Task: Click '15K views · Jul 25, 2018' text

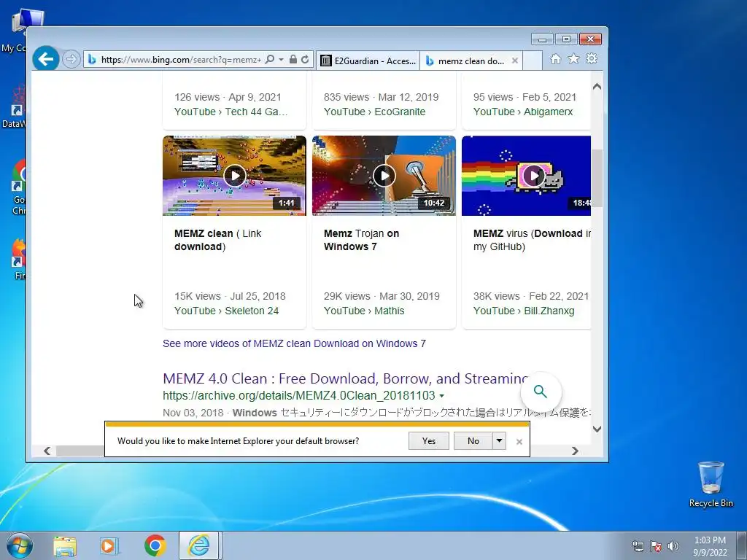Action: tap(230, 296)
